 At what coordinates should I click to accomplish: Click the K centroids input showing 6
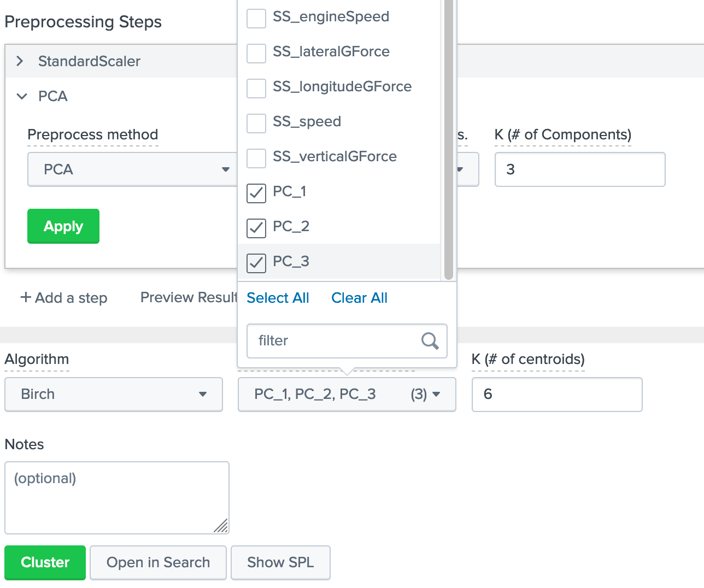[556, 394]
